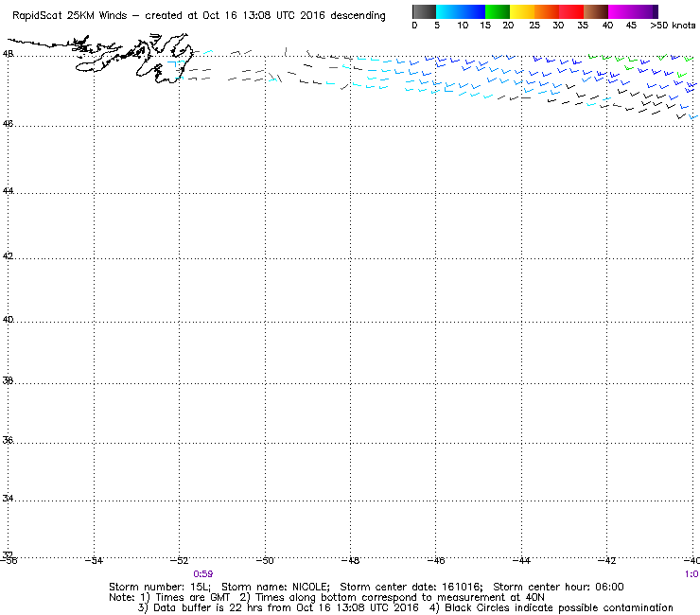
Task: Click the 'Storm name: NICOLE;' text
Action: click(275, 587)
